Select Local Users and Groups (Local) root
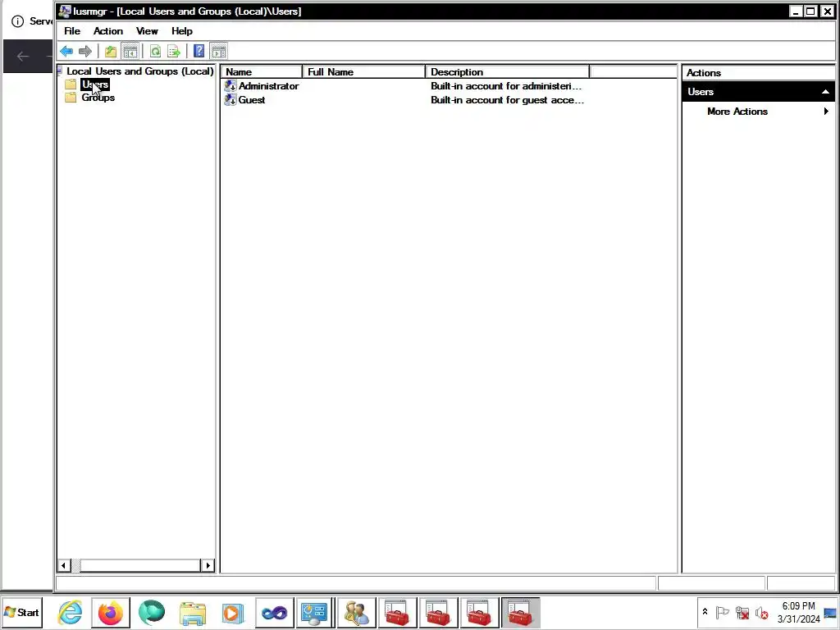840x630 pixels. tap(139, 71)
